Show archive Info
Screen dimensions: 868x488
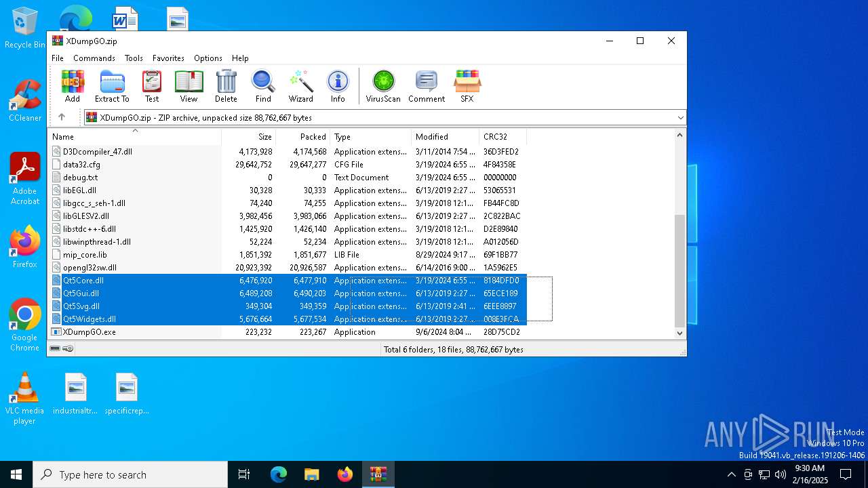click(338, 86)
